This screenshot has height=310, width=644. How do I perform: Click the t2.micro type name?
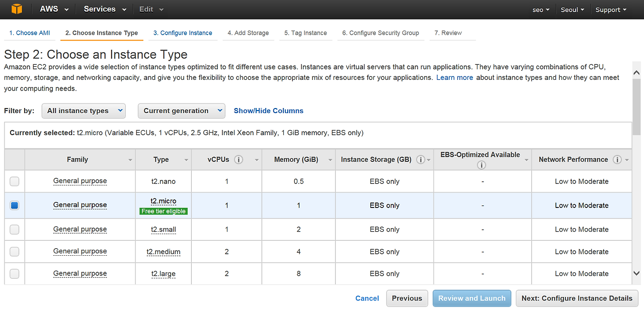point(164,201)
